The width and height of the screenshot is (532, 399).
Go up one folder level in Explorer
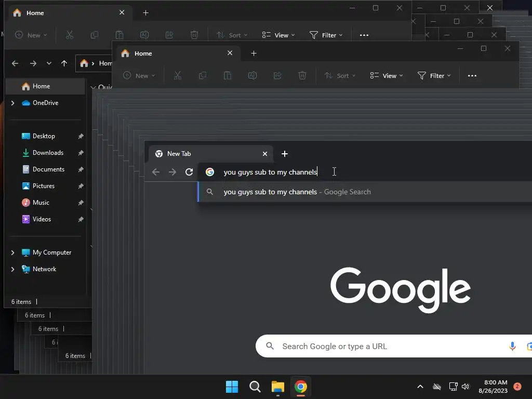64,63
